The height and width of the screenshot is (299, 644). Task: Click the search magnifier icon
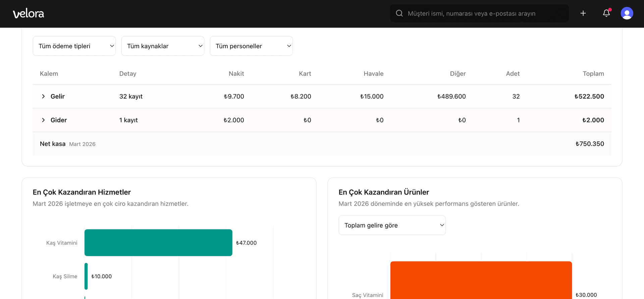tap(399, 13)
